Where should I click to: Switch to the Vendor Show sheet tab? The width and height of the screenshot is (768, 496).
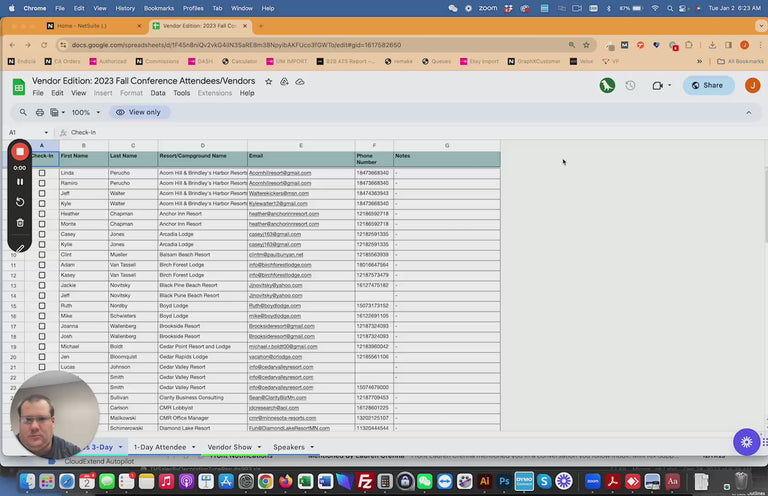coord(229,447)
